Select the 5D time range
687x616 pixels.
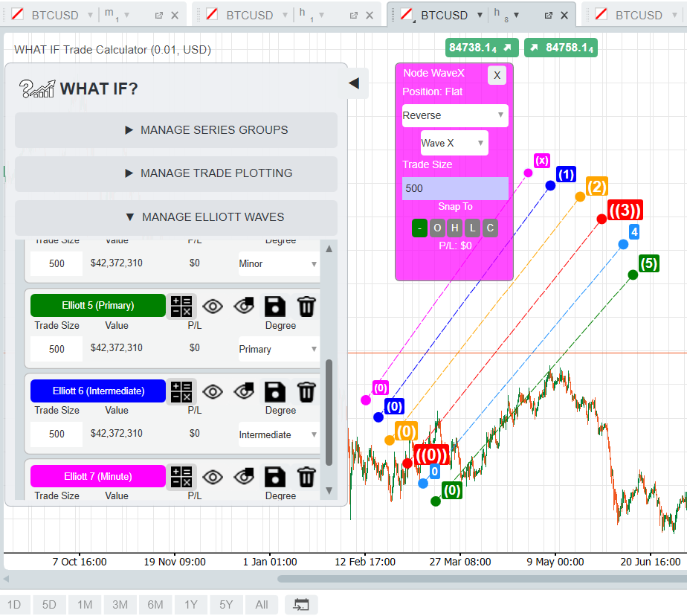49,605
